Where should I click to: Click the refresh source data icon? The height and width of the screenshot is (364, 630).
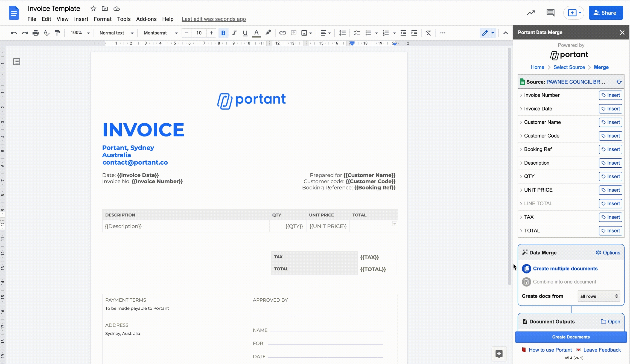point(619,82)
